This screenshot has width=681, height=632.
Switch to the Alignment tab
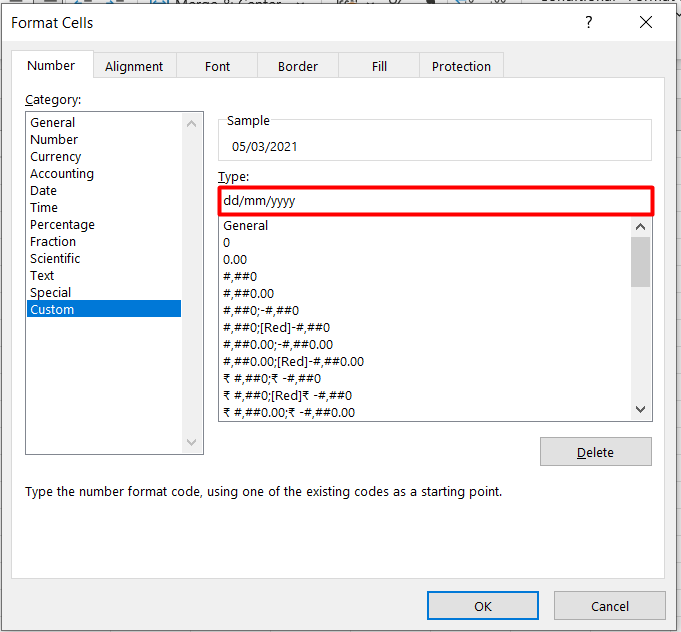(x=134, y=66)
